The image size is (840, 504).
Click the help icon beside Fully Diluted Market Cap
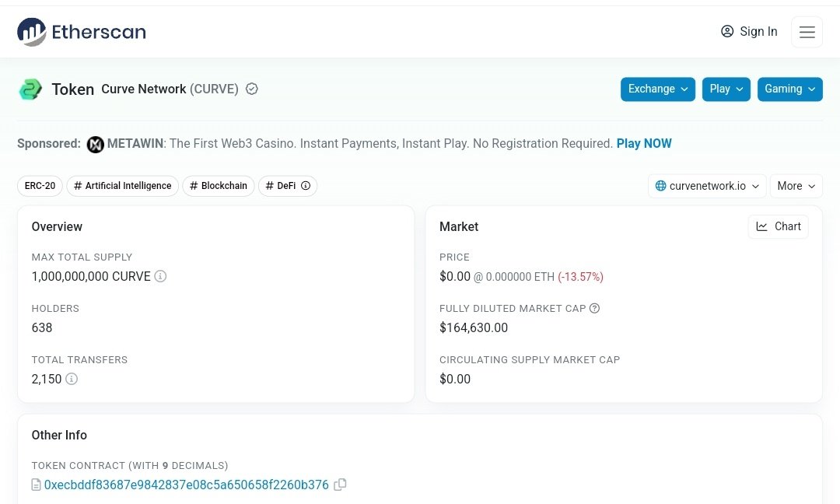[594, 309]
